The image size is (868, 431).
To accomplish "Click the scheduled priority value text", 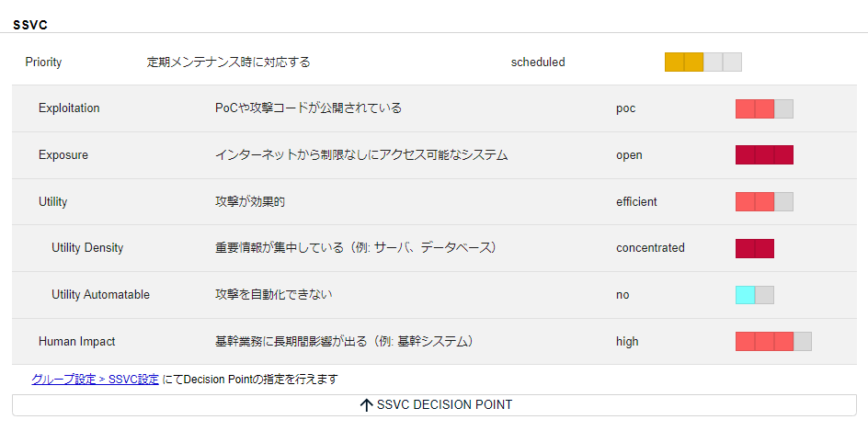I will pos(538,62).
